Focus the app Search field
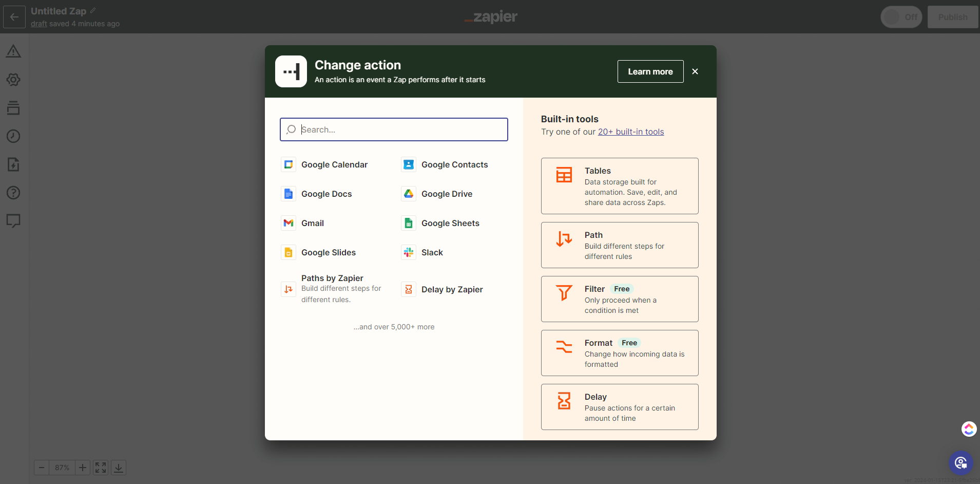980x484 pixels. 394,129
